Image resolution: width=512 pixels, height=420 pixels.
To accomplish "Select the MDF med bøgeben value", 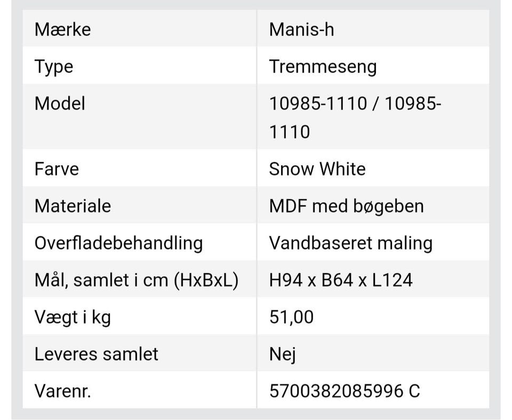I will click(x=346, y=206).
